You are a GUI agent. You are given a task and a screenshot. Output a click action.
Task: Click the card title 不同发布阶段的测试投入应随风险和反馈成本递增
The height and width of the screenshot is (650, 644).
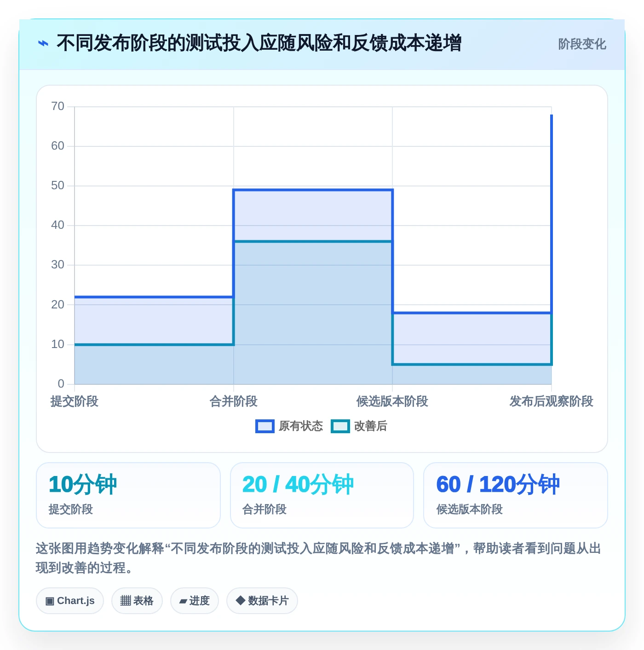point(259,43)
